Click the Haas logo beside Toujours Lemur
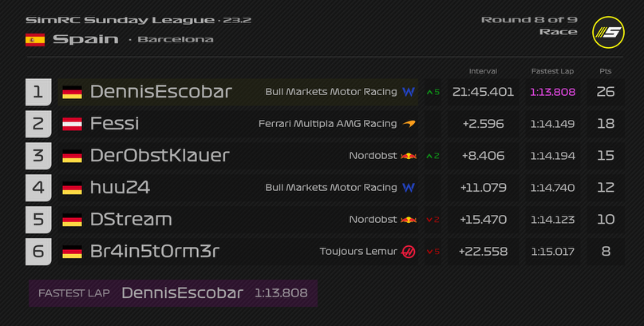The image size is (644, 326). coord(409,252)
